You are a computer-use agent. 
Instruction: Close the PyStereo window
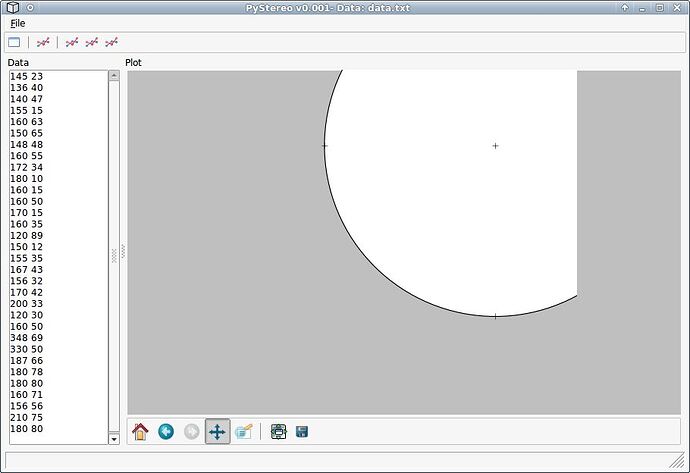[677, 7]
